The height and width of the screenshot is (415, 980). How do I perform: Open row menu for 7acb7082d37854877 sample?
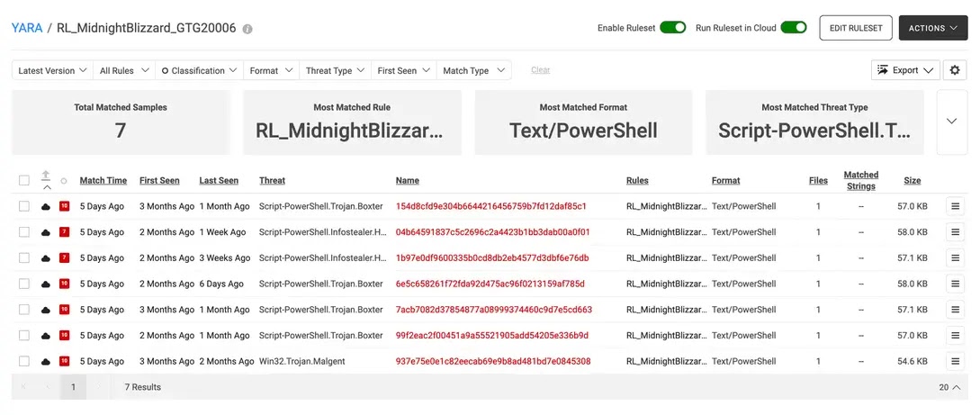[955, 310]
